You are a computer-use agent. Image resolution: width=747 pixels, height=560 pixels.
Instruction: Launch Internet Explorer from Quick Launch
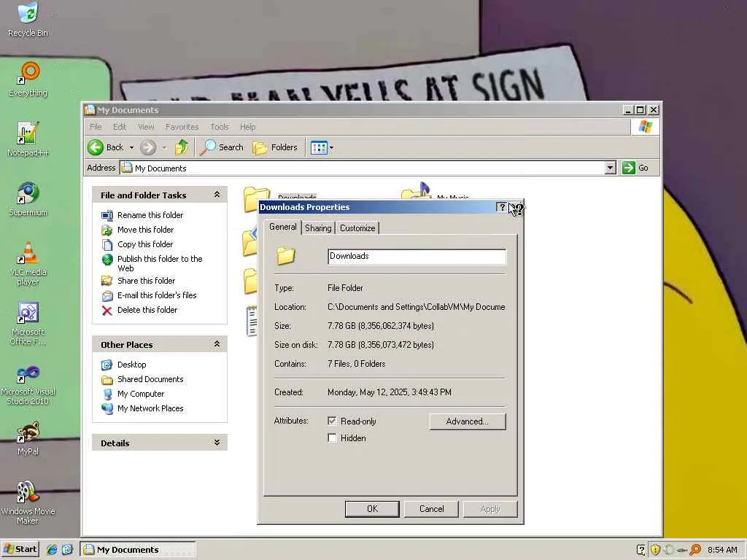coord(52,550)
